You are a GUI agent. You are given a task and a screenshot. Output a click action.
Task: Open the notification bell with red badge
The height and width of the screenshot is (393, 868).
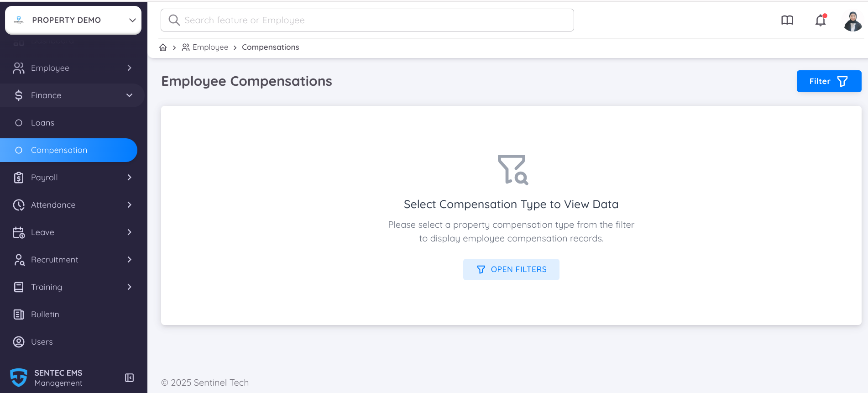820,20
